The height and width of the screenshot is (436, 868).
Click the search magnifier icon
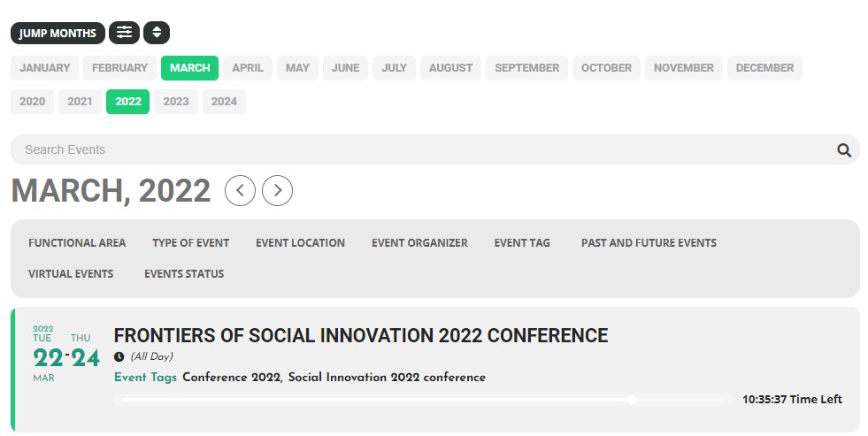coord(843,149)
